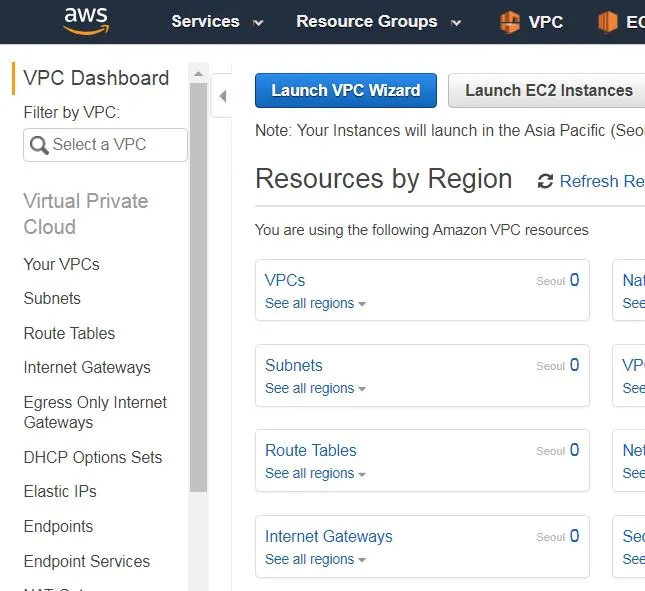Viewport: 645px width, 591px height.
Task: Click the AWS logo icon
Action: pyautogui.click(x=85, y=21)
